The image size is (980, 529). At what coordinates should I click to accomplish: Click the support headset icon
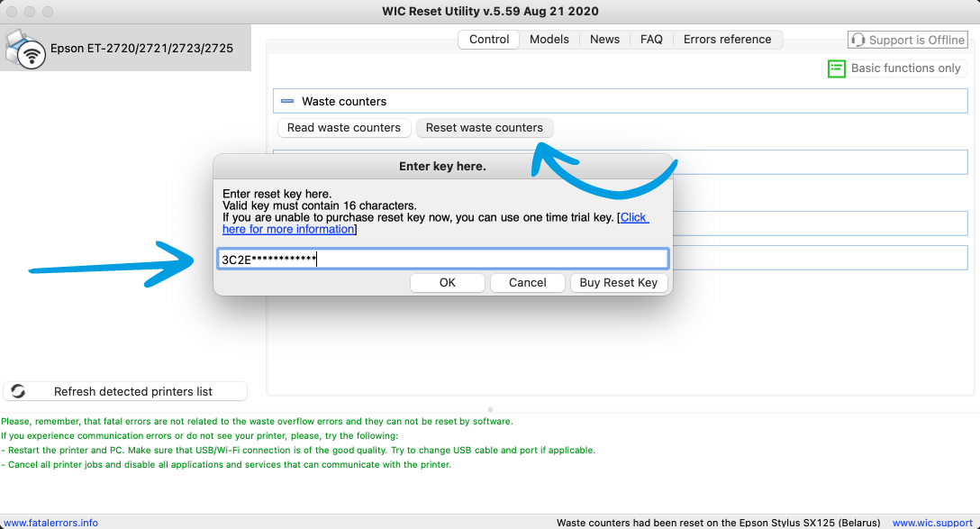[x=858, y=40]
